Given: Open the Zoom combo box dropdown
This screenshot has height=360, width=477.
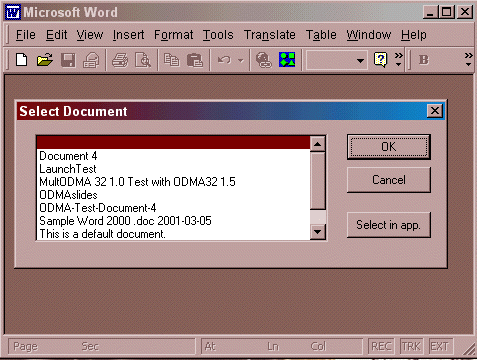Looking at the screenshot, I should [360, 61].
